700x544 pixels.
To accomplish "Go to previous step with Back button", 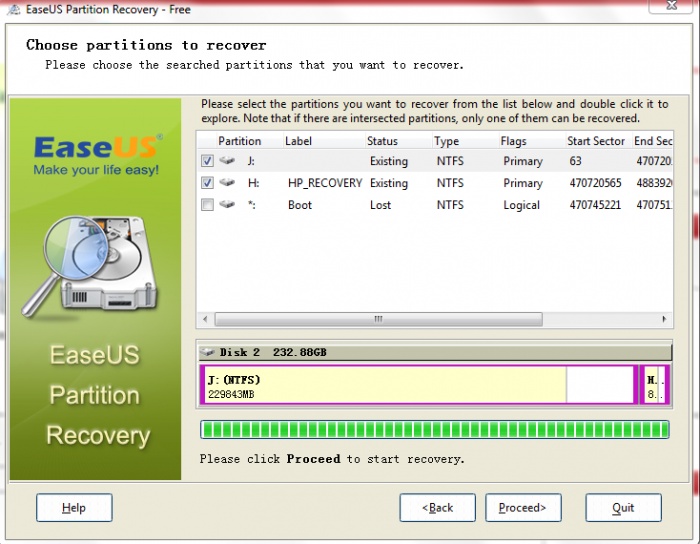I will pyautogui.click(x=438, y=507).
